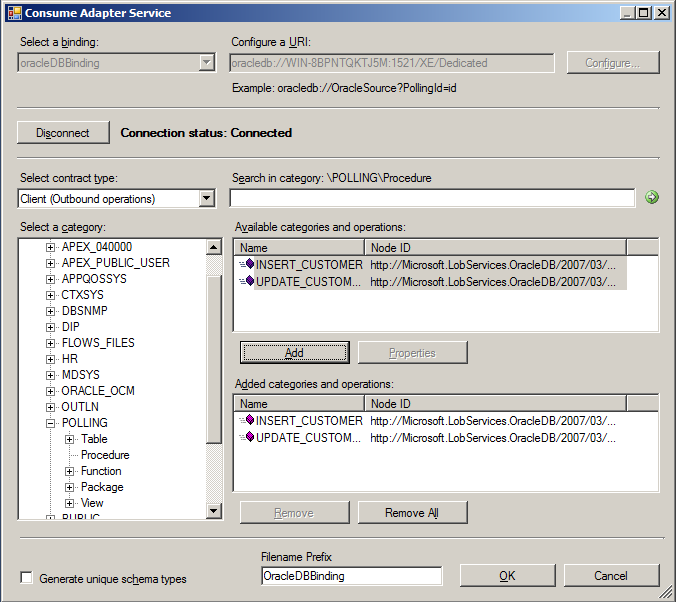676x602 pixels.
Task: Click Name column header in available operations
Action: (x=299, y=248)
